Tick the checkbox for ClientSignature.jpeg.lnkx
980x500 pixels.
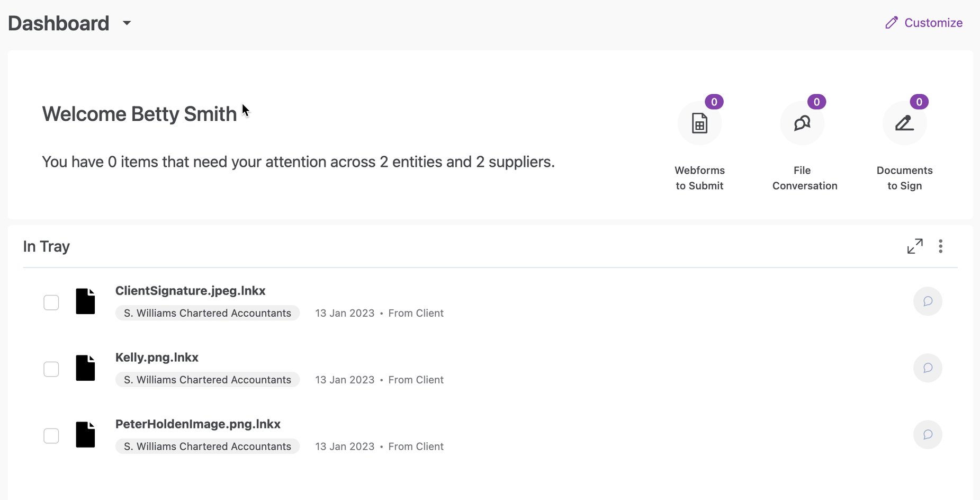(51, 302)
